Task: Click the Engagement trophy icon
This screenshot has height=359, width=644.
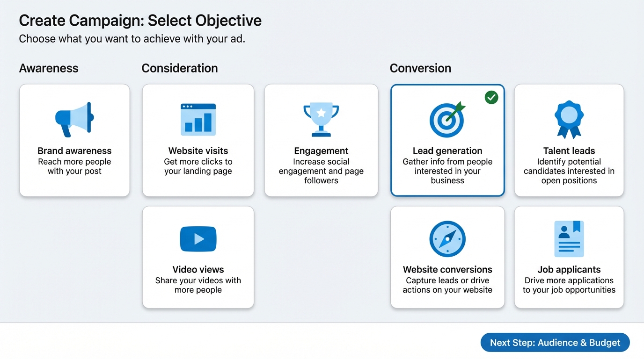Action: coord(321,120)
